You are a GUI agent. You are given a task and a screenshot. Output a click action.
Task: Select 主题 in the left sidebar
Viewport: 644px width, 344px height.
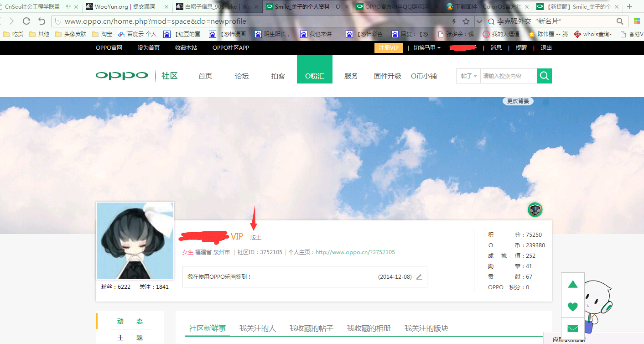tap(130, 338)
